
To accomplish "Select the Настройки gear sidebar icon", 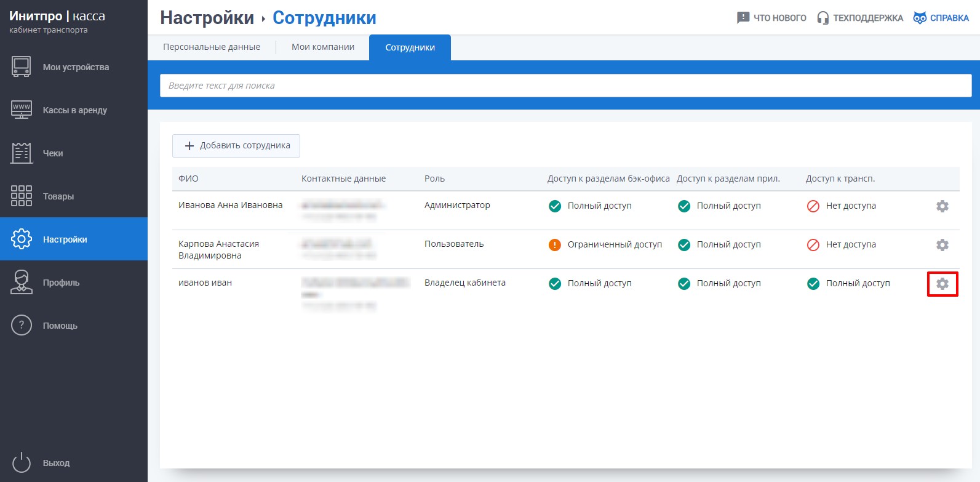I will coord(22,239).
